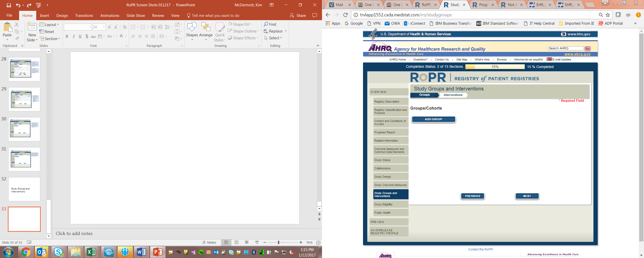Open Excel from the taskbar
Image resolution: width=644 pixels, height=258 pixels.
click(x=91, y=252)
